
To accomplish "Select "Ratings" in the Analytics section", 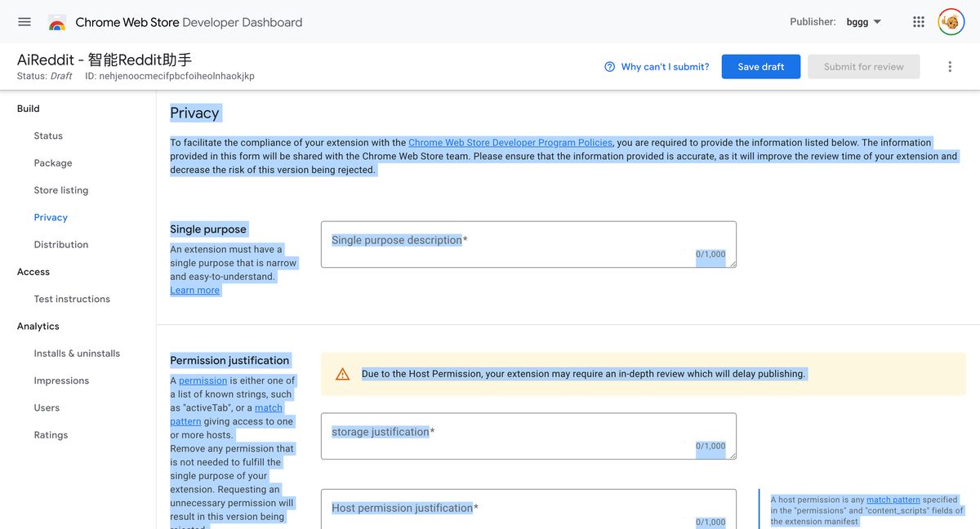I will pyautogui.click(x=50, y=434).
